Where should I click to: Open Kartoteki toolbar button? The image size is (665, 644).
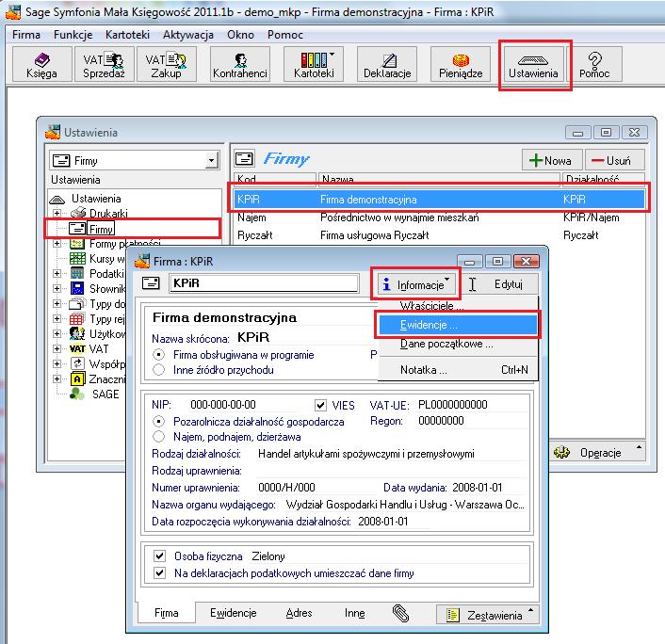(x=314, y=64)
